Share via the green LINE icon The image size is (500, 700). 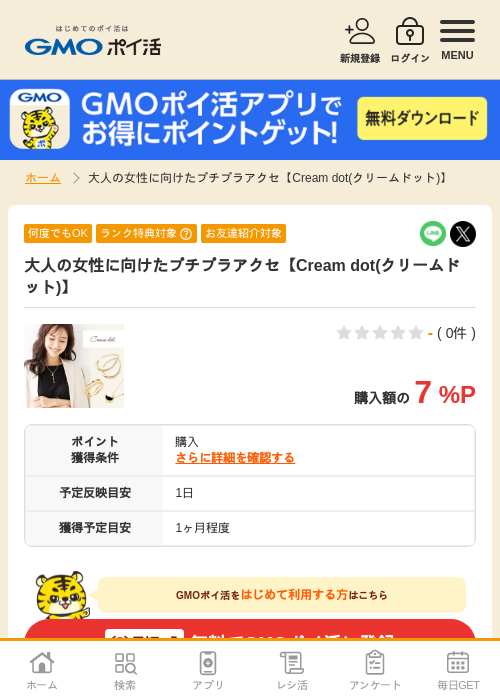[x=433, y=233]
